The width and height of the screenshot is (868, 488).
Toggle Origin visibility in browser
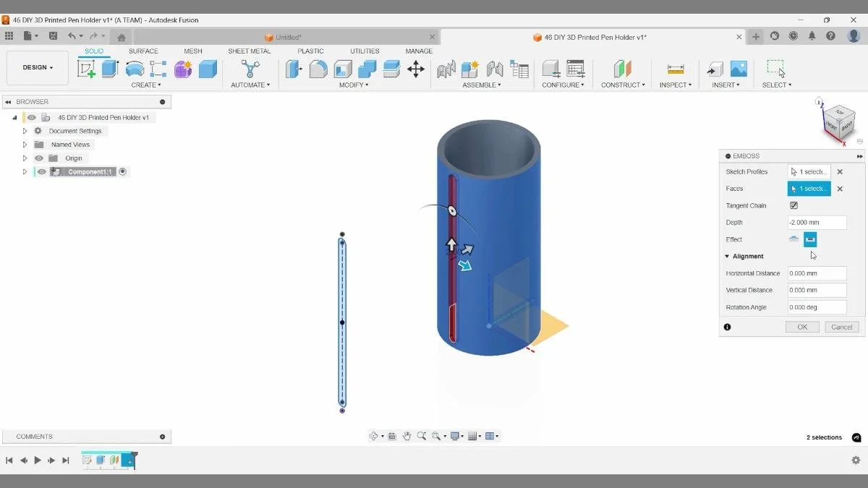click(x=39, y=158)
